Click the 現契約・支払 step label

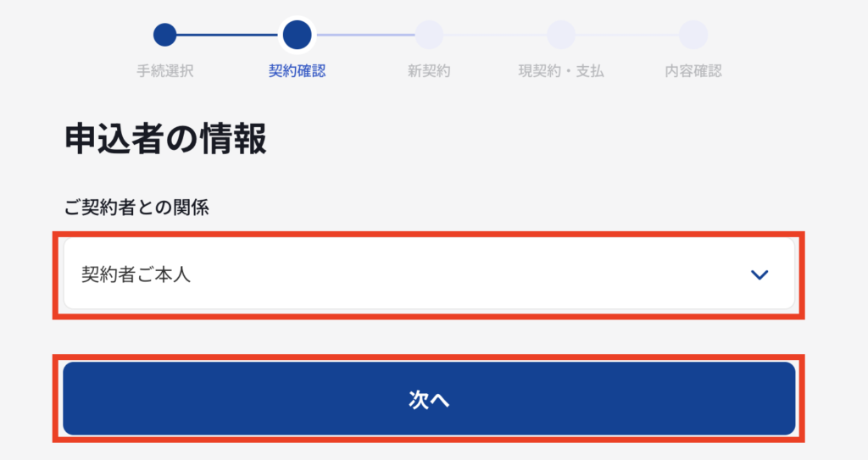tap(561, 71)
